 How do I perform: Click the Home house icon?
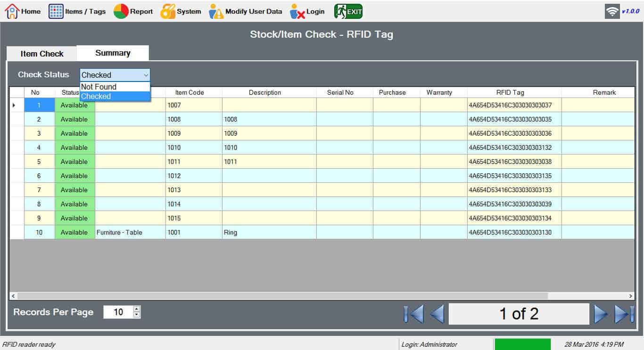click(x=12, y=11)
